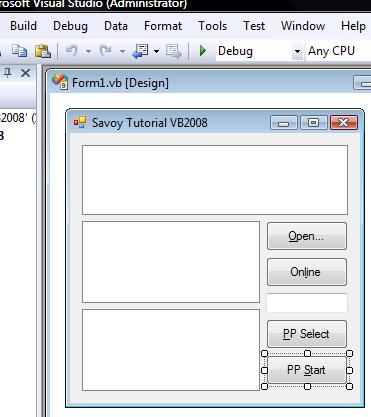Open the Build menu

23,26
